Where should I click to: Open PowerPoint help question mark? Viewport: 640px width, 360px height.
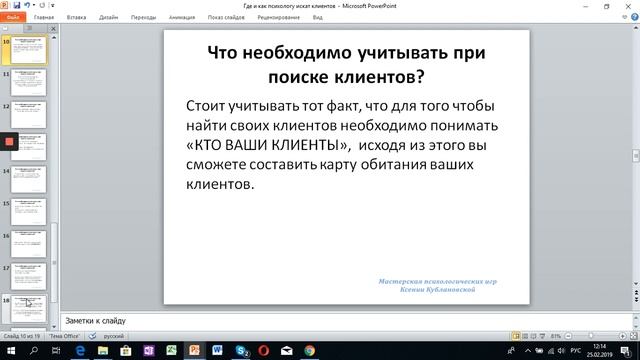(635, 17)
